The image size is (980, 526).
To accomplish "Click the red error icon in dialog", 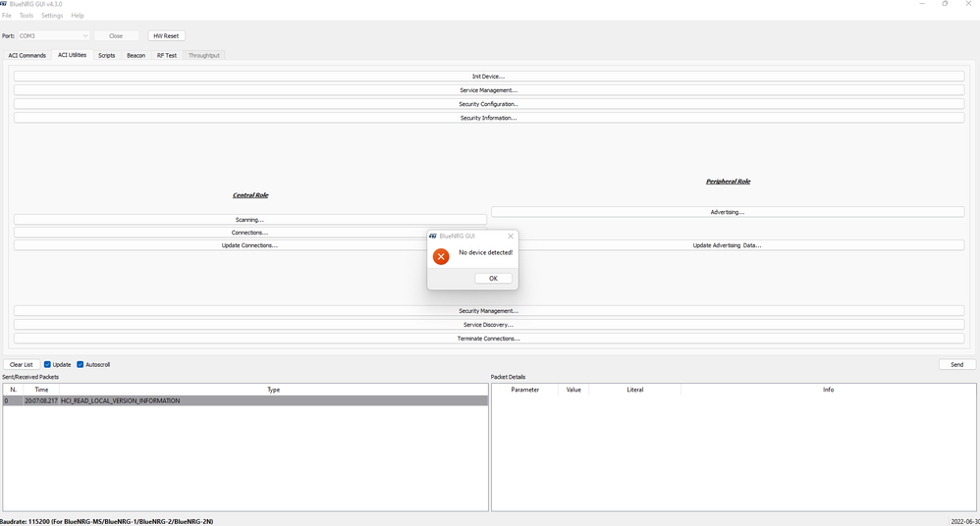I will [x=441, y=257].
